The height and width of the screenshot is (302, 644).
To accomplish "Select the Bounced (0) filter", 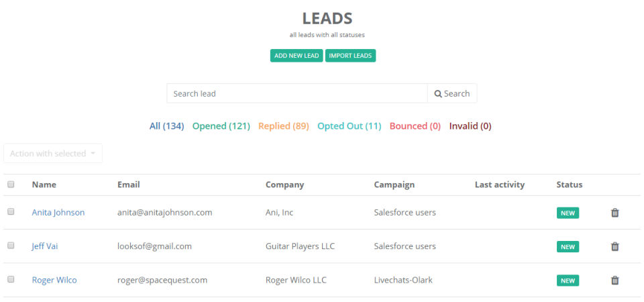I will (415, 126).
